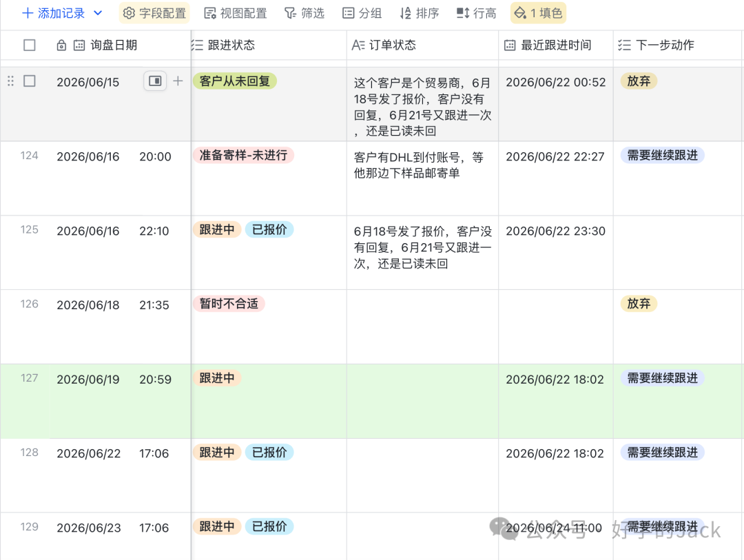Click the order status text 客户有DHL到付账号

pyautogui.click(x=419, y=165)
